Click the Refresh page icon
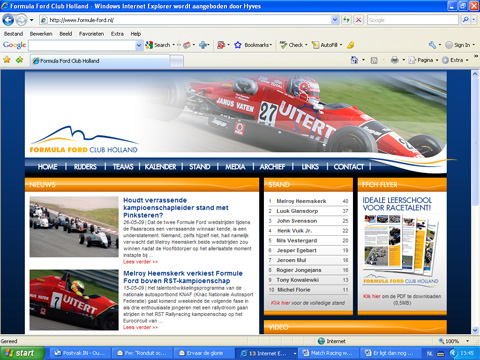The width and height of the screenshot is (480, 360). click(x=347, y=20)
